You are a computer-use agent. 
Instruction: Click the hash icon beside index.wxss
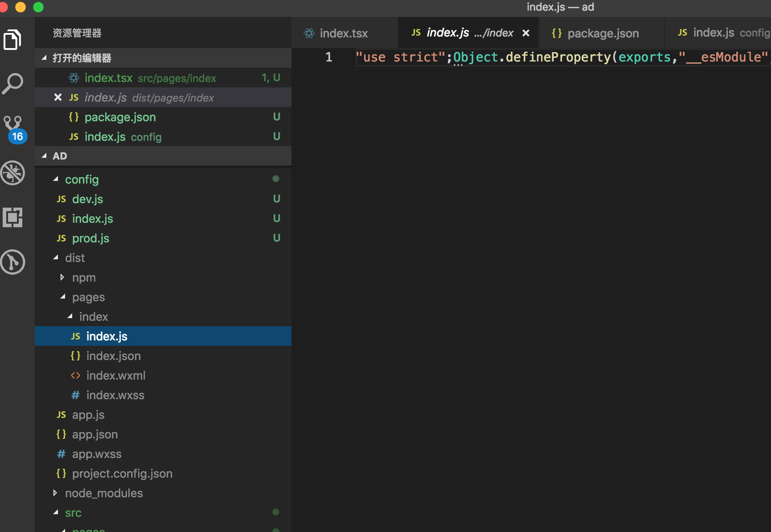(x=75, y=395)
